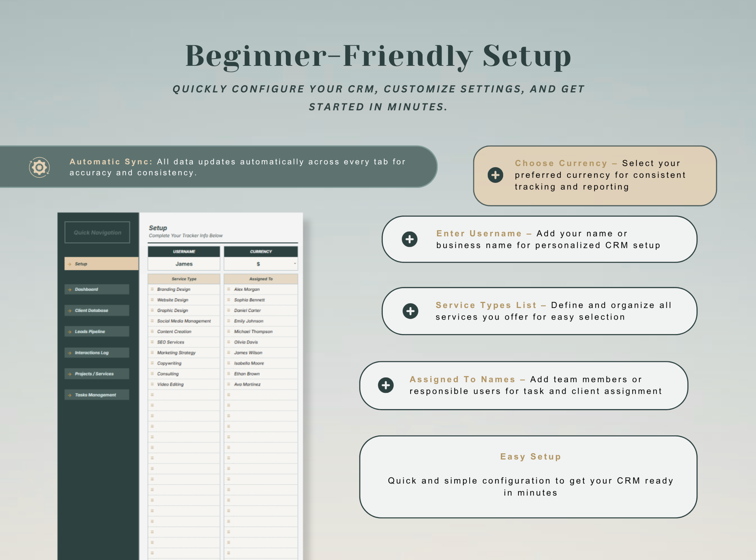This screenshot has height=560, width=756.
Task: Click the username field containing James
Action: pyautogui.click(x=184, y=264)
